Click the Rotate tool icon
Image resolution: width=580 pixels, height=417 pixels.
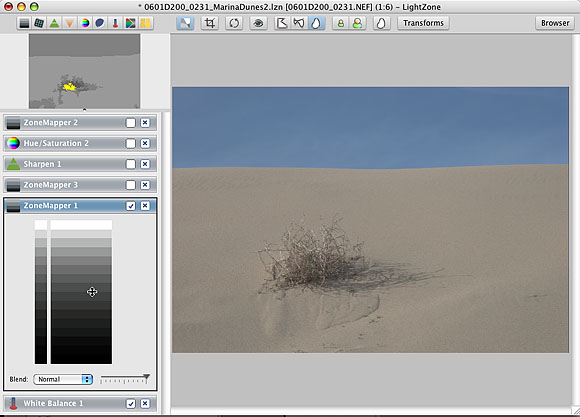[234, 23]
